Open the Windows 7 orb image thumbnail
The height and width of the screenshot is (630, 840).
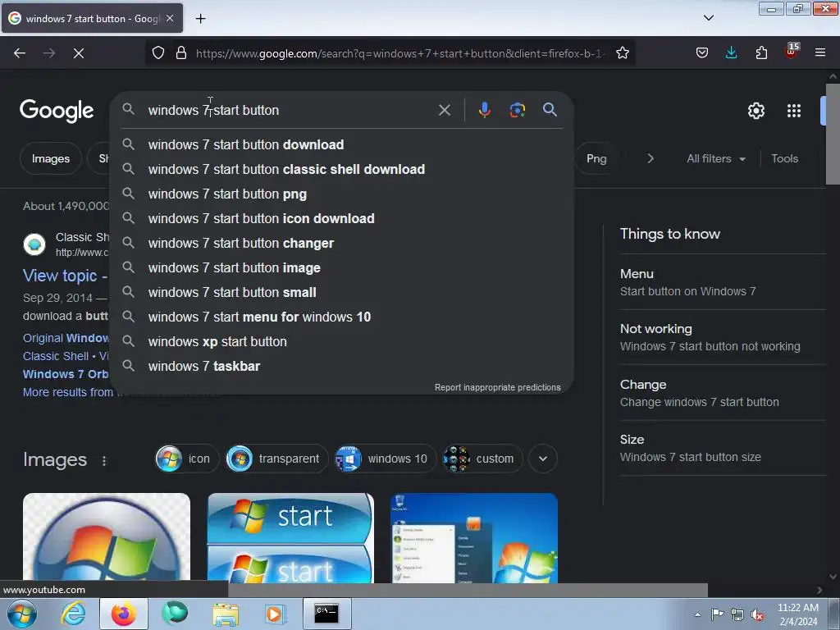[106, 537]
